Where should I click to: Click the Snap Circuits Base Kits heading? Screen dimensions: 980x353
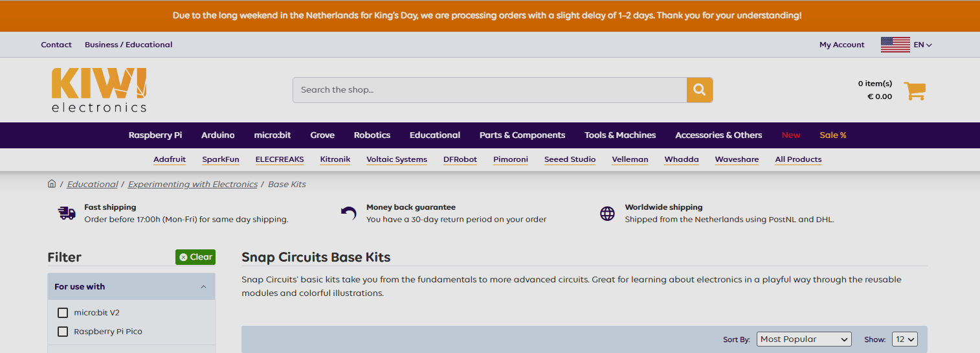(316, 257)
